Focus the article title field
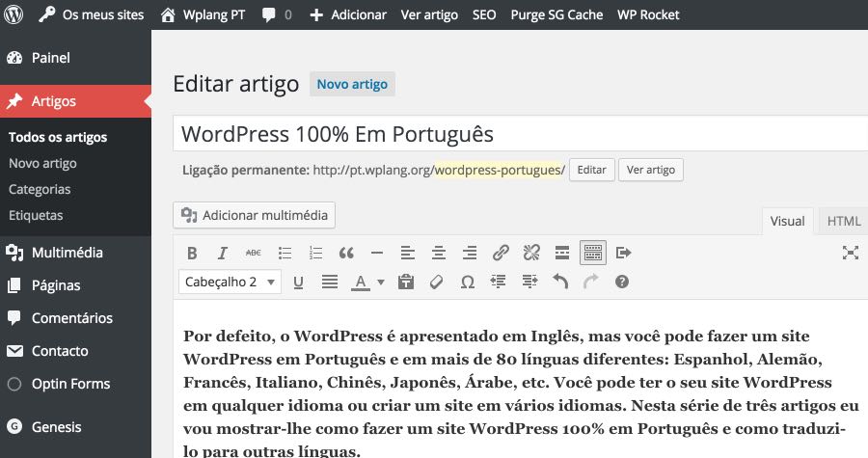The image size is (868, 458). (x=521, y=134)
